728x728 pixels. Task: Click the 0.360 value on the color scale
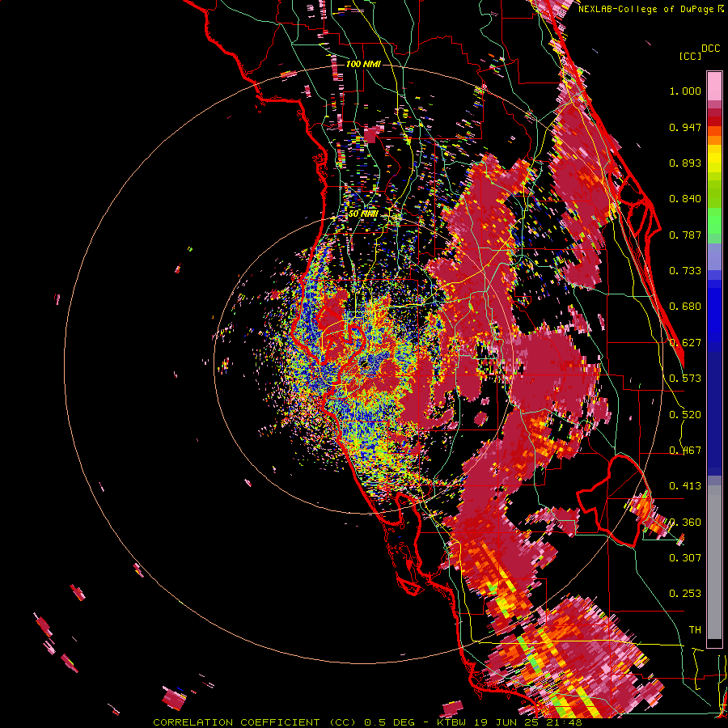point(685,523)
